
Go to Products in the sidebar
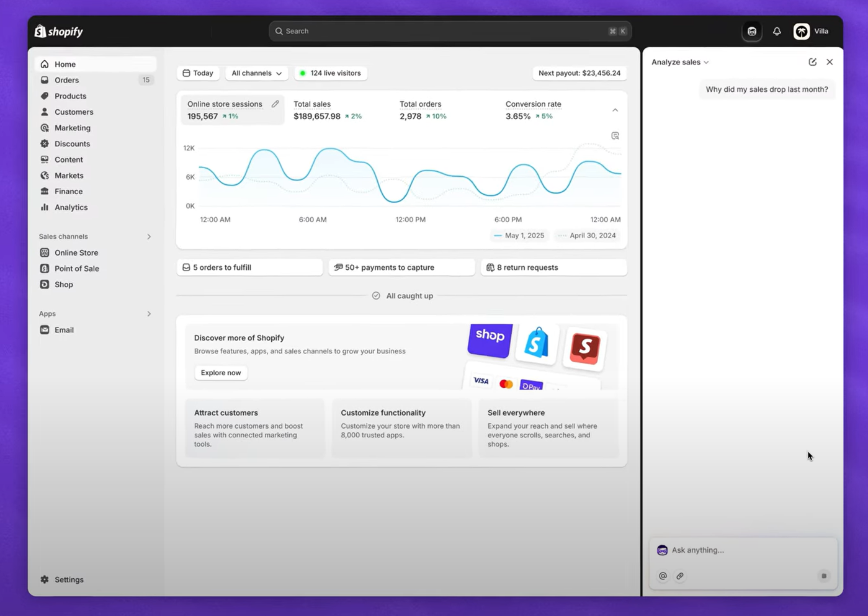96,96
